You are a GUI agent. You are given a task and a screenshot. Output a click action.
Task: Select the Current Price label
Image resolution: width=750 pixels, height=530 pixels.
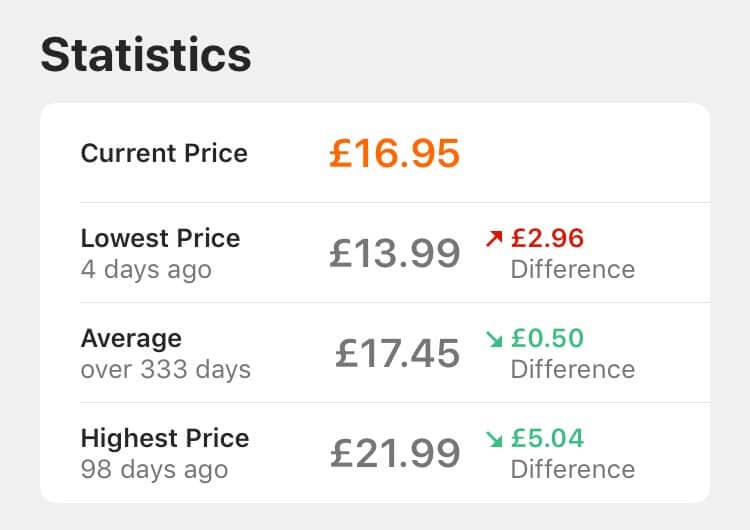tap(164, 154)
